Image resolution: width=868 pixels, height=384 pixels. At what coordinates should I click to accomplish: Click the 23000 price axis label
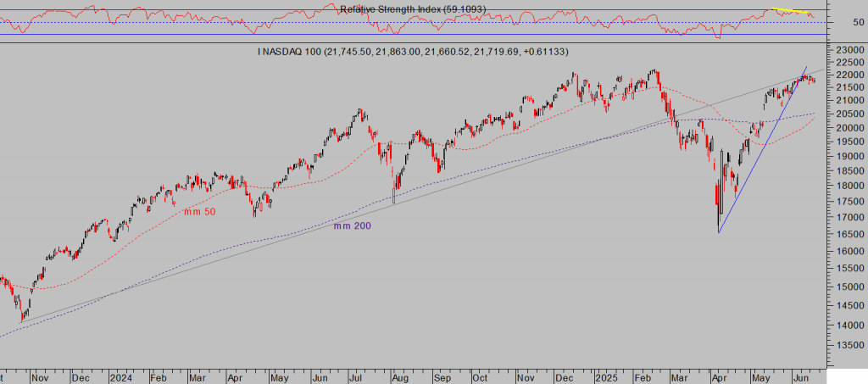pos(849,50)
